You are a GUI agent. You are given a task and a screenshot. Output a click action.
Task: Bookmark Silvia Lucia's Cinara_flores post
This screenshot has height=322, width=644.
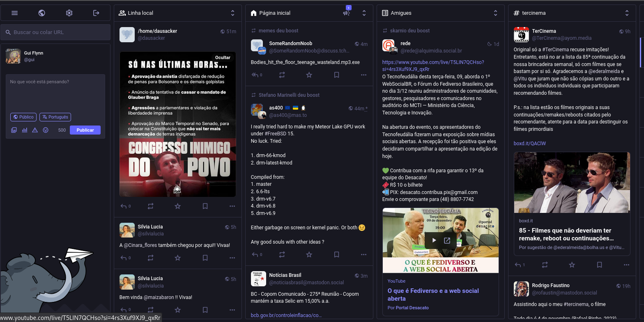click(205, 258)
